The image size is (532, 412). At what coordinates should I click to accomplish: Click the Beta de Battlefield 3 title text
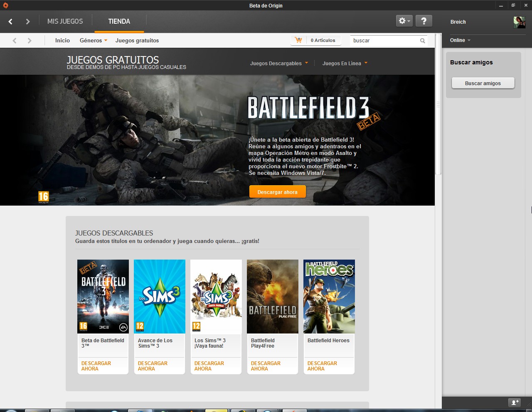click(103, 343)
